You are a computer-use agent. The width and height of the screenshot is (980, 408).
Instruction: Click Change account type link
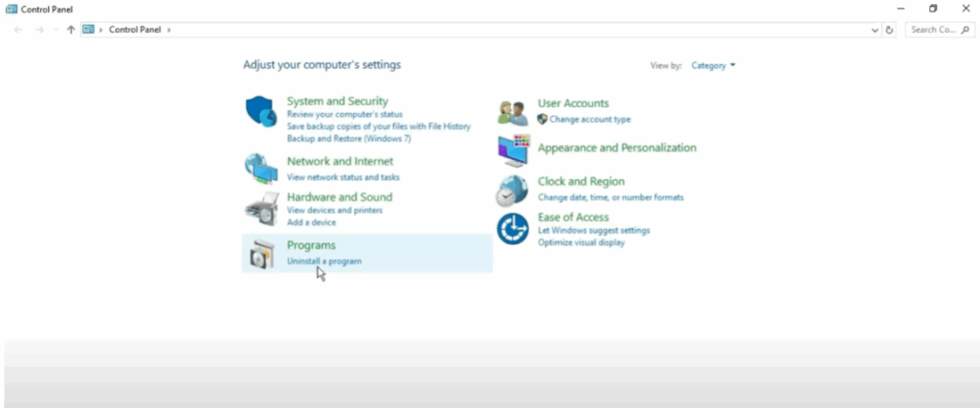590,119
